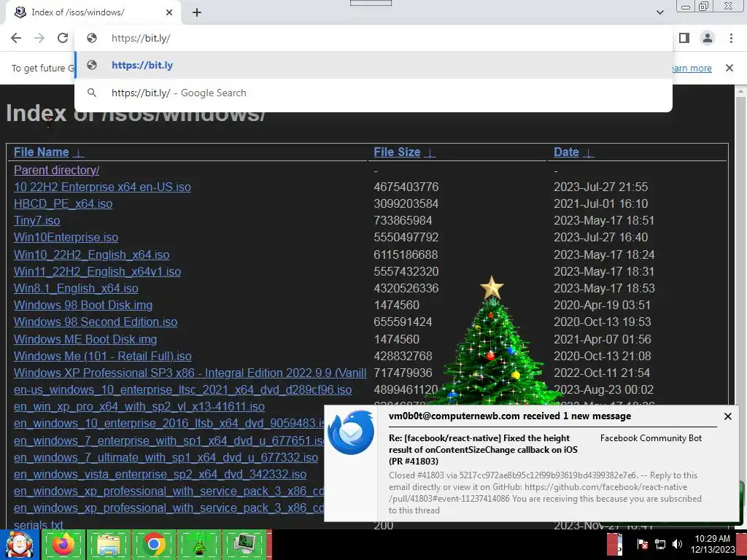The width and height of the screenshot is (747, 560).
Task: Launch Firefox from the taskbar
Action: coord(63,545)
